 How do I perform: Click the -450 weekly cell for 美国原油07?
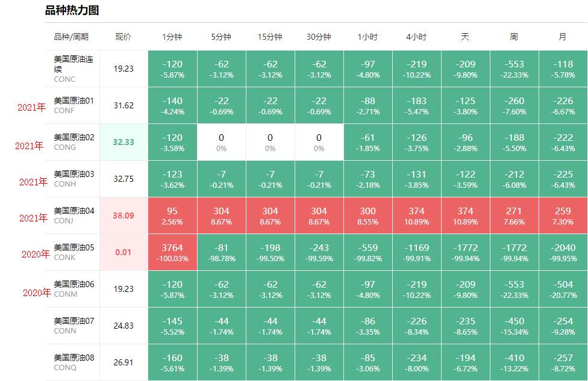click(x=514, y=326)
